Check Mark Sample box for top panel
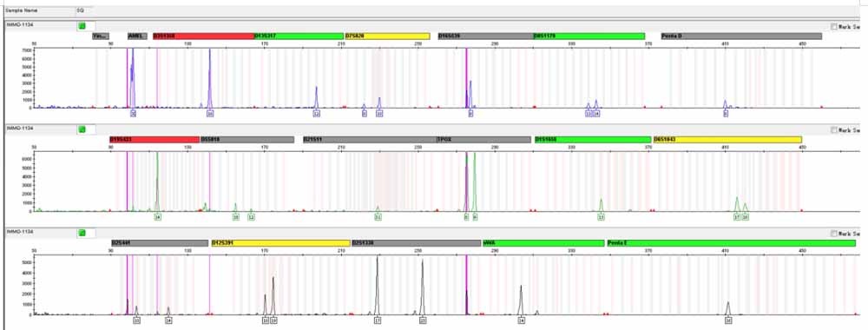The height and width of the screenshot is (330, 868). [833, 27]
